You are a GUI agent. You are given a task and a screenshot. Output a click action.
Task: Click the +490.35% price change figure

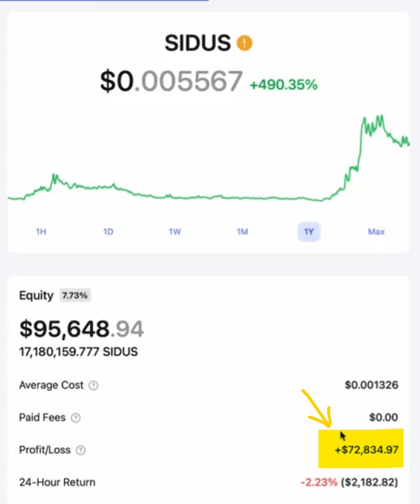point(283,84)
